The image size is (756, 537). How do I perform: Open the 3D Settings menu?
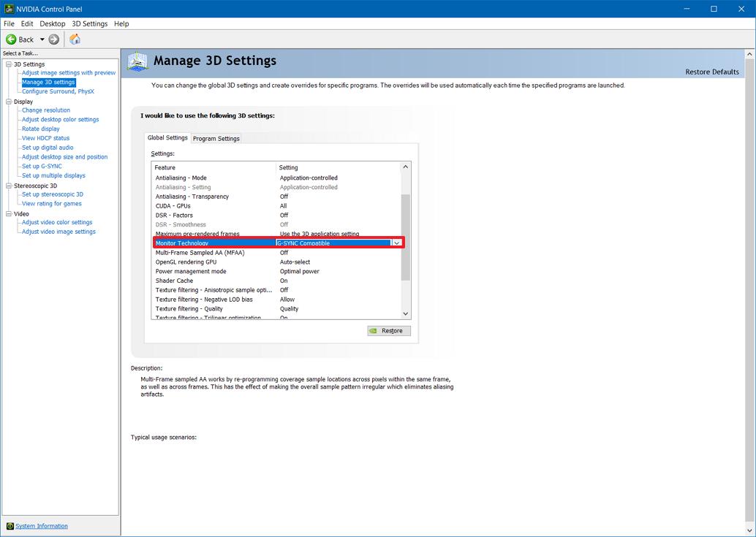pyautogui.click(x=89, y=23)
